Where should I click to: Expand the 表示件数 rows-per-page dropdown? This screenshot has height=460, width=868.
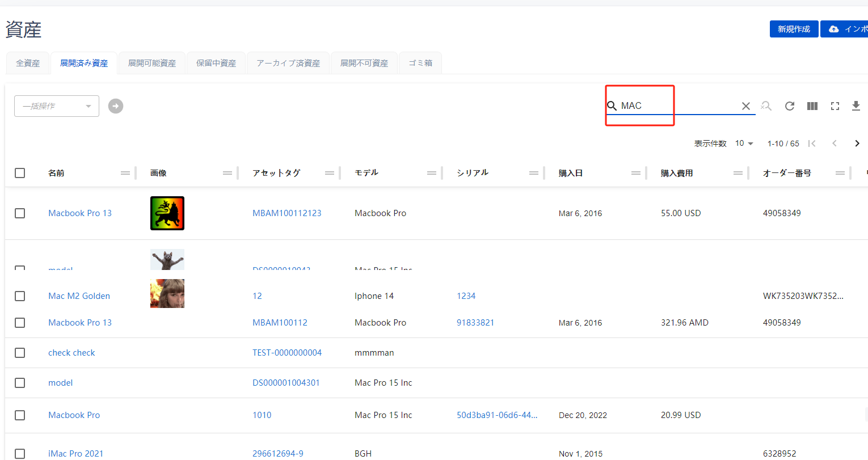(744, 144)
